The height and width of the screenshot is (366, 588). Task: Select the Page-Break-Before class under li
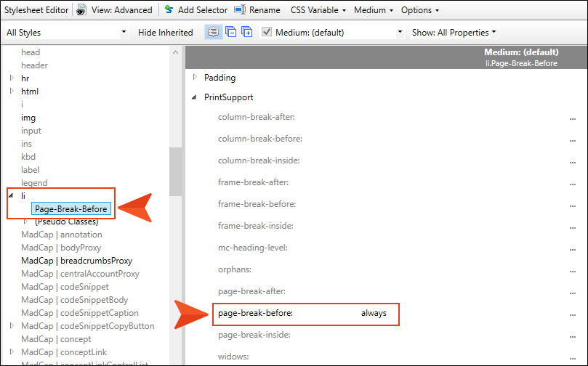click(x=71, y=209)
